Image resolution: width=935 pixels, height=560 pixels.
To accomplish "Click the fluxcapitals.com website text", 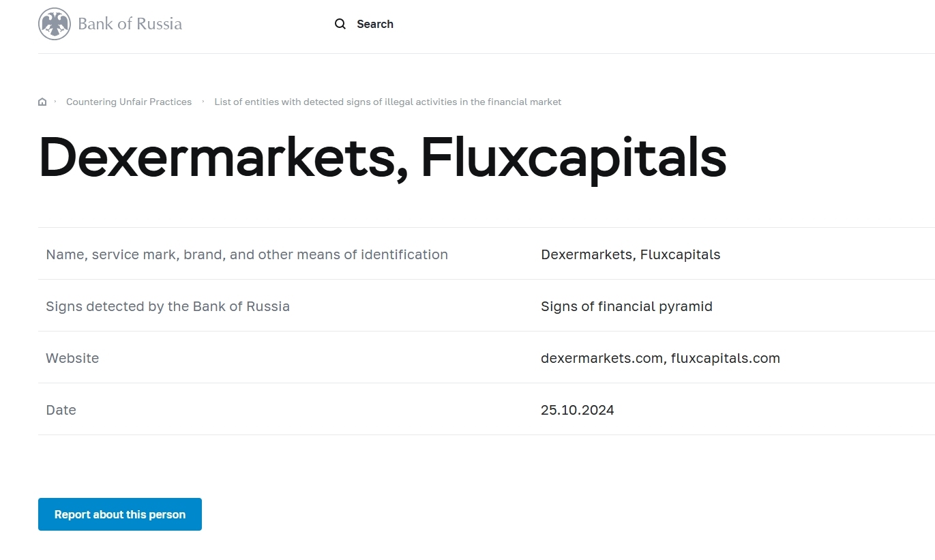I will click(x=725, y=358).
